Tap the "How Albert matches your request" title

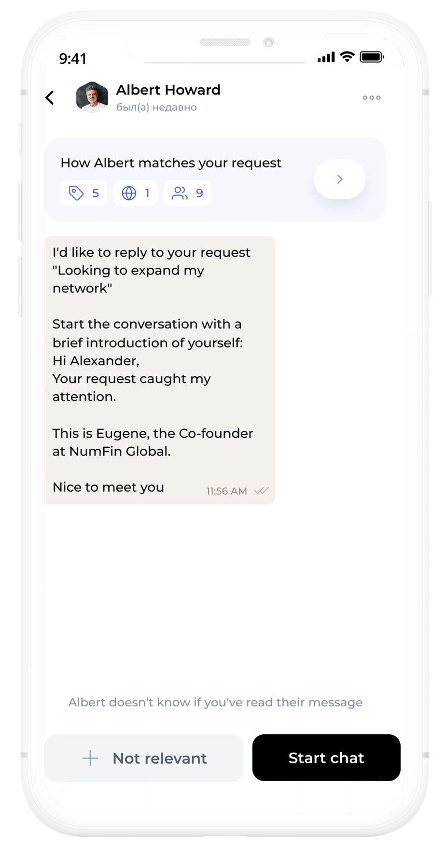click(x=171, y=163)
